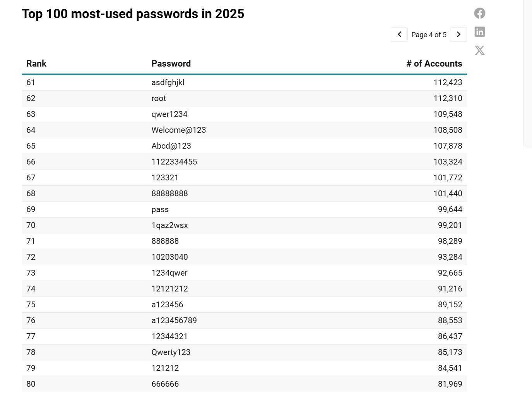The height and width of the screenshot is (401, 532).
Task: Click account count 81,969
Action: click(450, 384)
